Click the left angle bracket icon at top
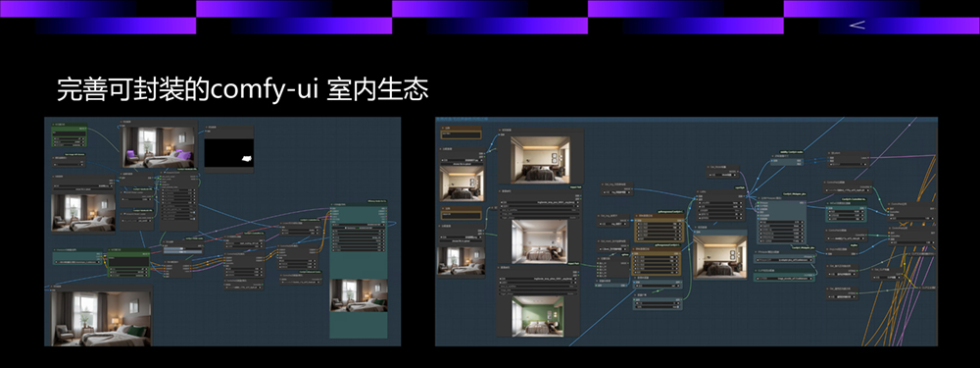This screenshot has width=980, height=368. [857, 26]
